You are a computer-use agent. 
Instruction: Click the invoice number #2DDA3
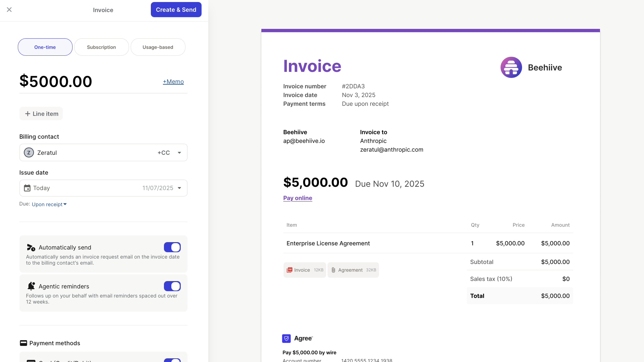pyautogui.click(x=353, y=86)
